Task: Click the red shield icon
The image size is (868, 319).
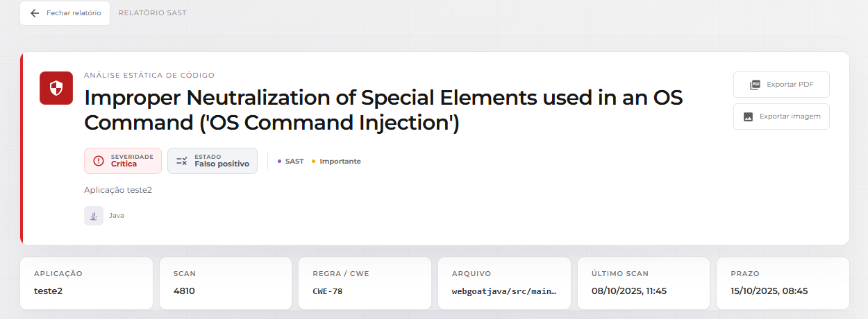Action: 56,88
